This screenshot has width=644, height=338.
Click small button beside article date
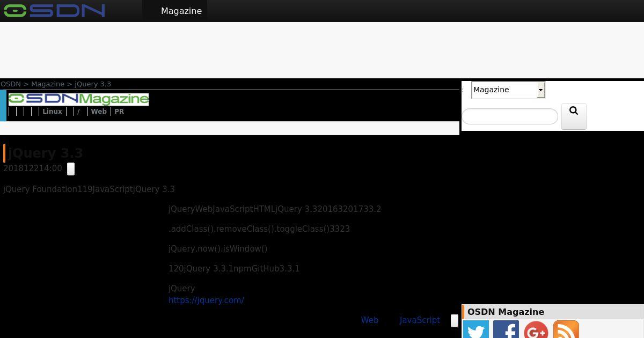71,169
